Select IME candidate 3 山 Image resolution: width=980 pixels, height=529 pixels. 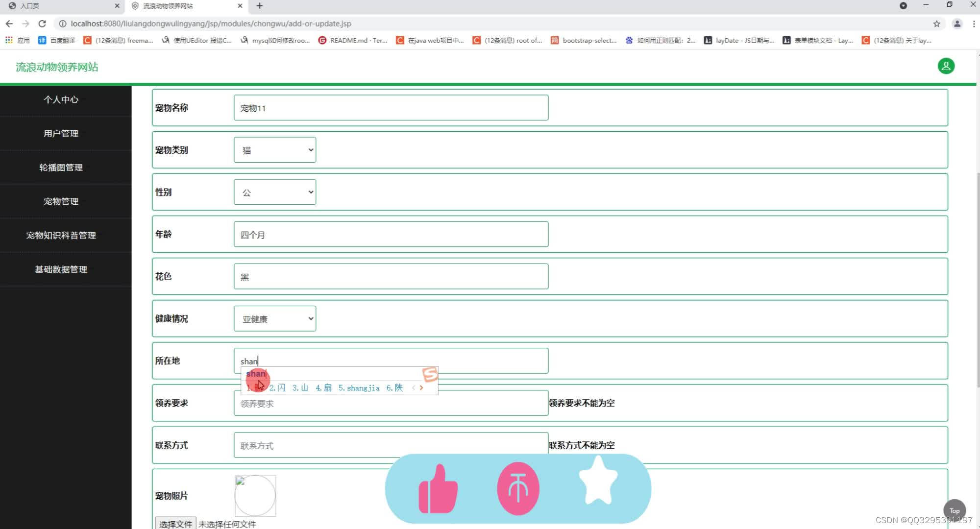[x=300, y=388]
